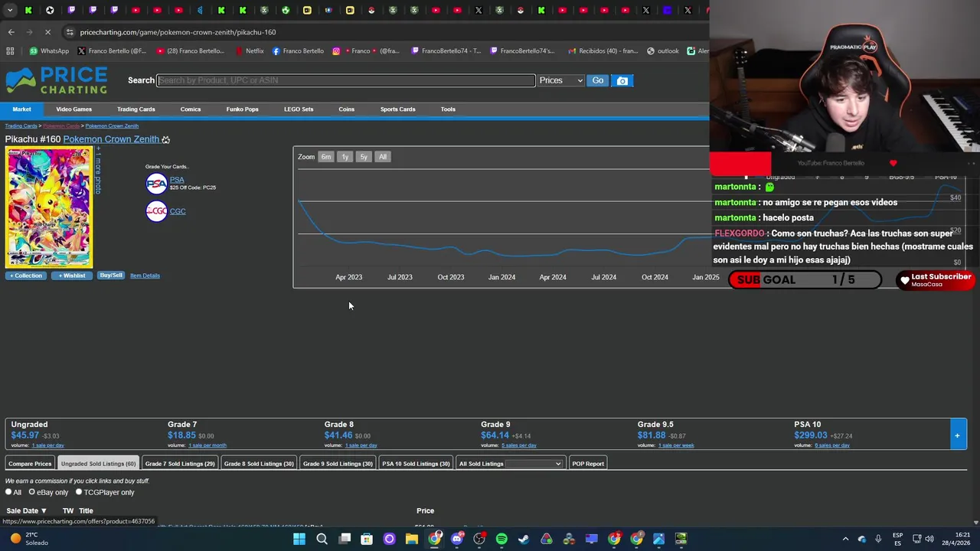980x551 pixels.
Task: Open Instagram Franco bookmark
Action: [x=365, y=51]
